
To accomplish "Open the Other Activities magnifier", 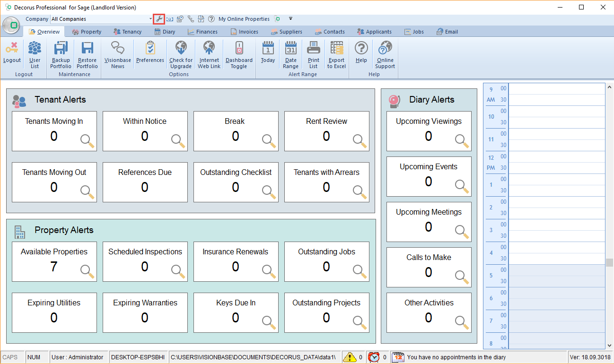I will tap(462, 323).
